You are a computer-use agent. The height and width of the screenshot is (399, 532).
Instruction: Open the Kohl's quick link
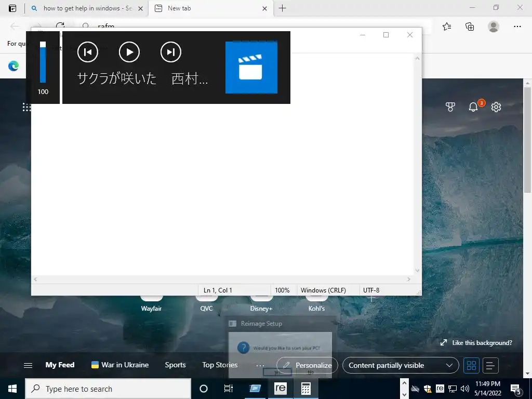tap(316, 309)
